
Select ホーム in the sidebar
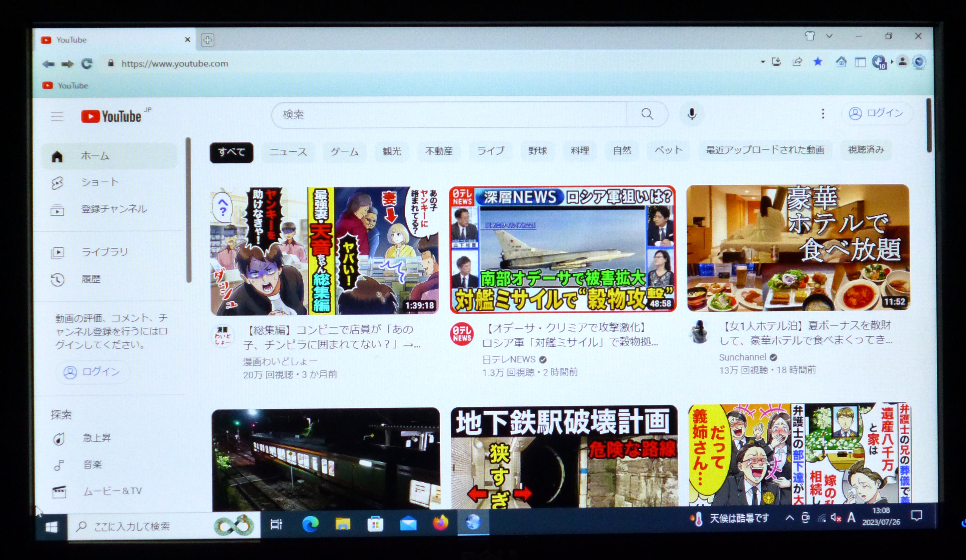(x=109, y=156)
